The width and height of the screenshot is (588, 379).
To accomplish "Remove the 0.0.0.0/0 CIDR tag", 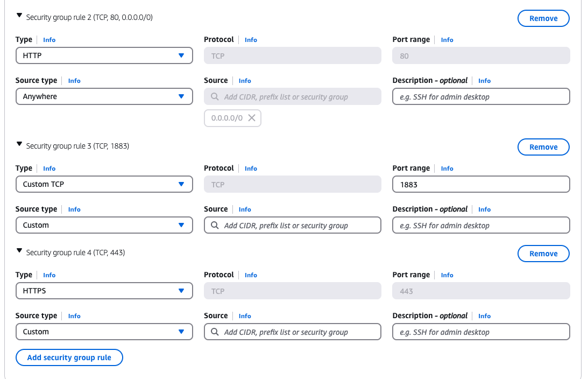I will click(x=251, y=118).
